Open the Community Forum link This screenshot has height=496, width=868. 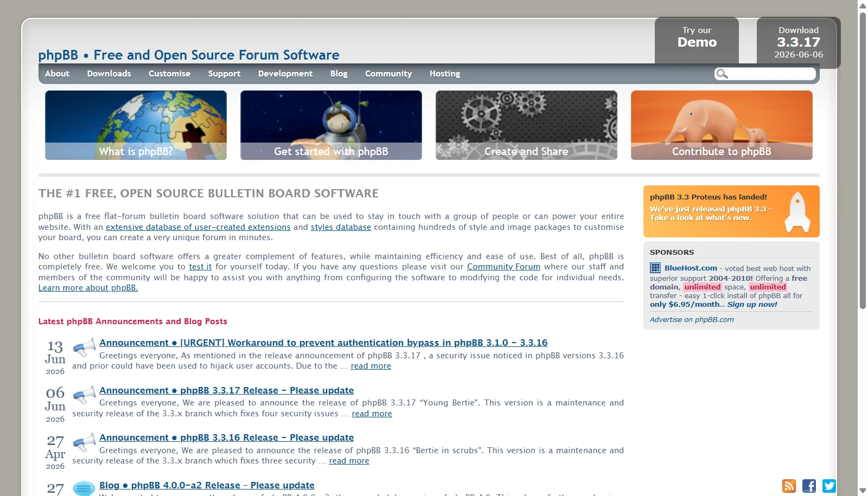click(503, 267)
